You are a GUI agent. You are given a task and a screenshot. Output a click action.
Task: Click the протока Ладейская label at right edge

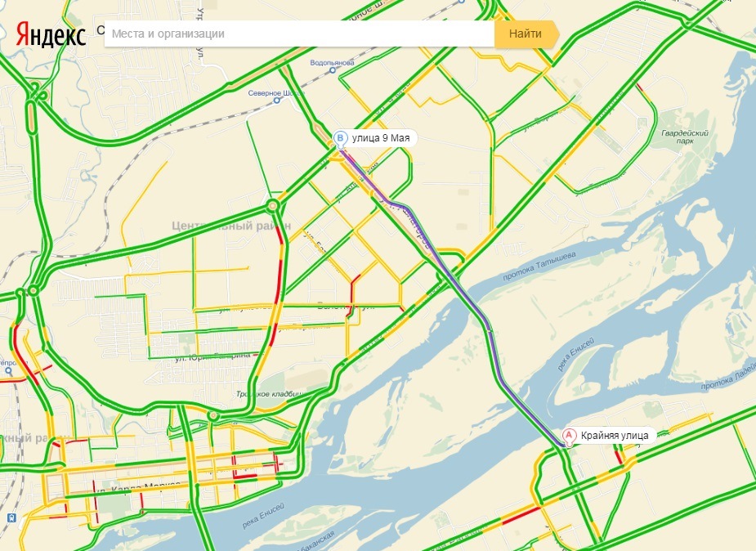click(x=728, y=377)
